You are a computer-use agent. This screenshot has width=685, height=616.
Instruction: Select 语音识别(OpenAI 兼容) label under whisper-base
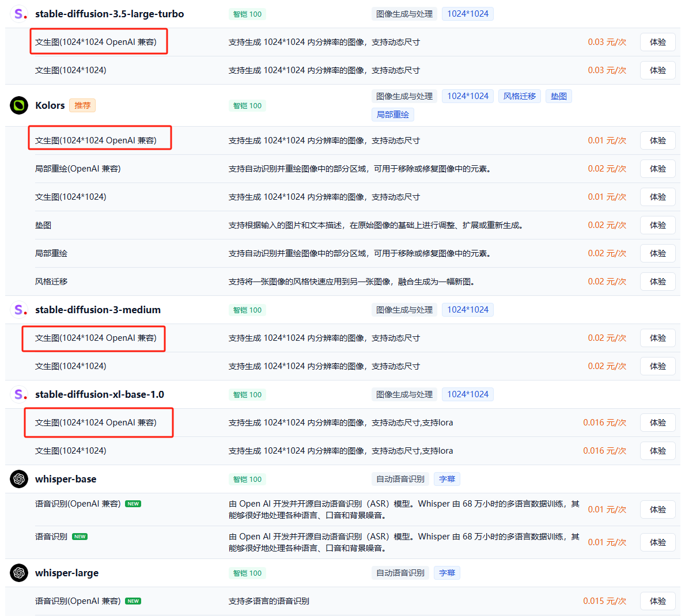click(78, 504)
